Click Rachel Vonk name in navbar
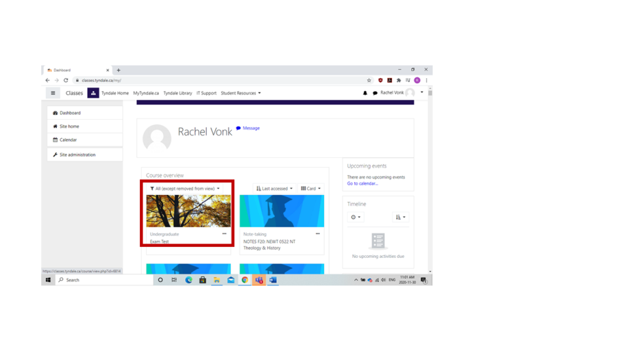644x362 pixels. (392, 93)
